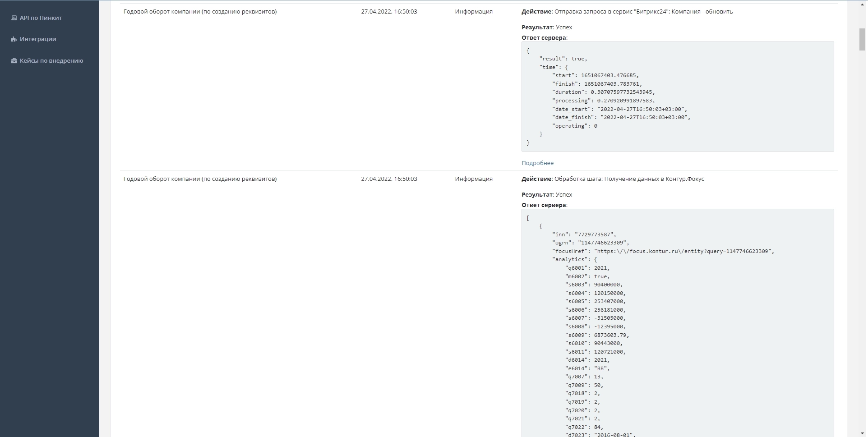This screenshot has height=437, width=868.
Task: Click the first log row scenario name
Action: 200,12
